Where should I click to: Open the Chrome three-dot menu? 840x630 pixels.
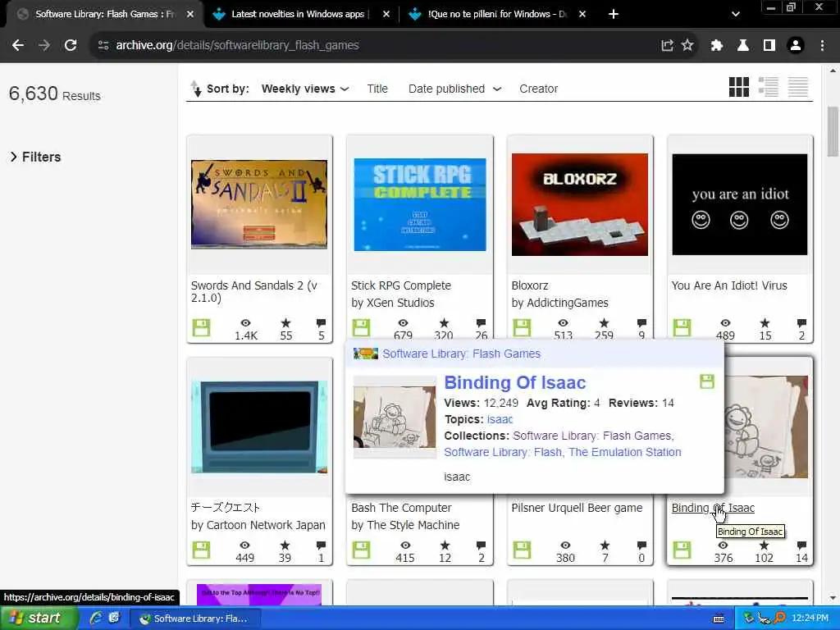(x=822, y=46)
